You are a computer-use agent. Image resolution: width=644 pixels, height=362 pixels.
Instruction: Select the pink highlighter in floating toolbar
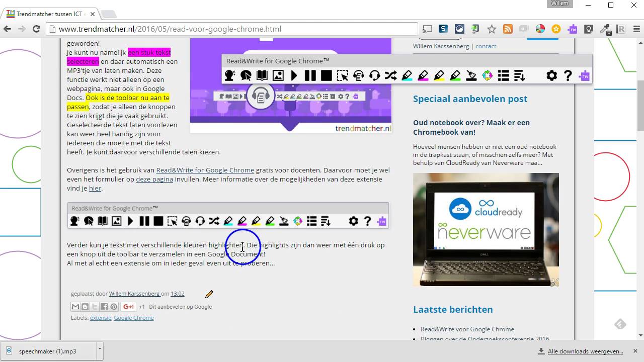(x=423, y=76)
